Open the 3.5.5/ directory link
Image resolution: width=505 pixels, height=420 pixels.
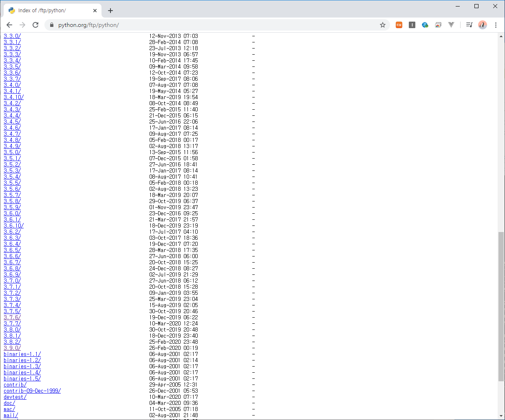click(12, 183)
